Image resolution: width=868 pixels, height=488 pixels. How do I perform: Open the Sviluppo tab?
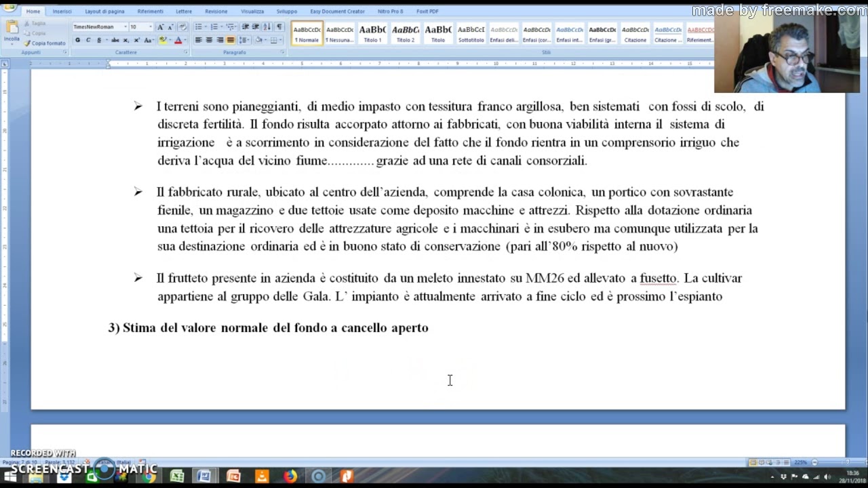pyautogui.click(x=287, y=12)
